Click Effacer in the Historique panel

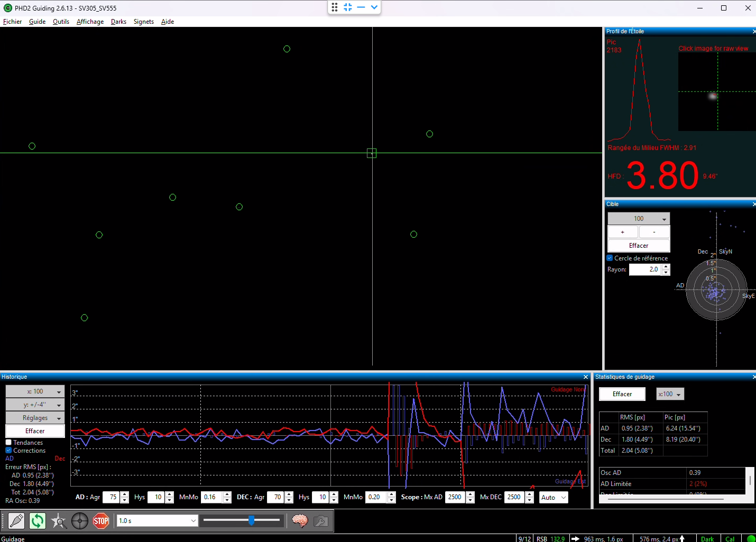pyautogui.click(x=35, y=431)
